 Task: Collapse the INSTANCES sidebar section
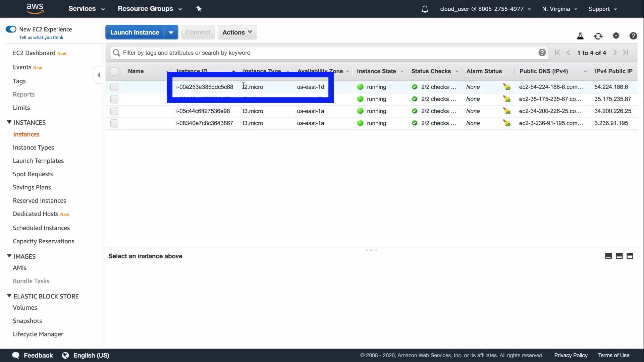[9, 122]
